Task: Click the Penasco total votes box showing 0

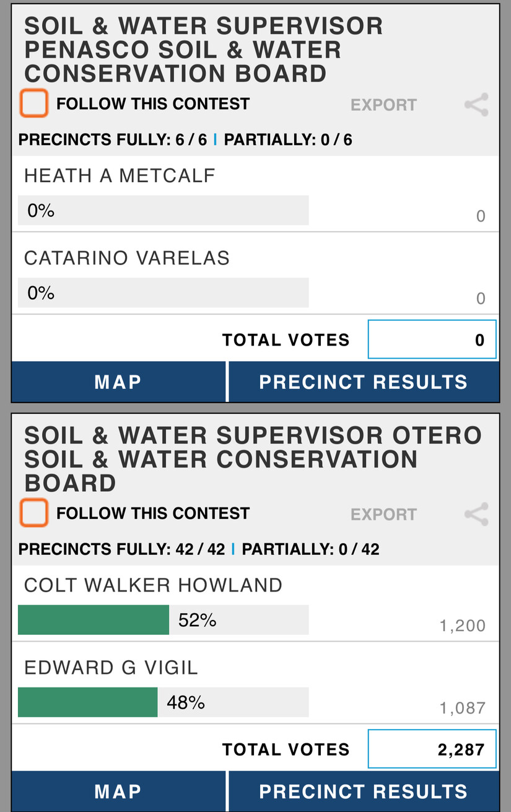Action: click(432, 339)
